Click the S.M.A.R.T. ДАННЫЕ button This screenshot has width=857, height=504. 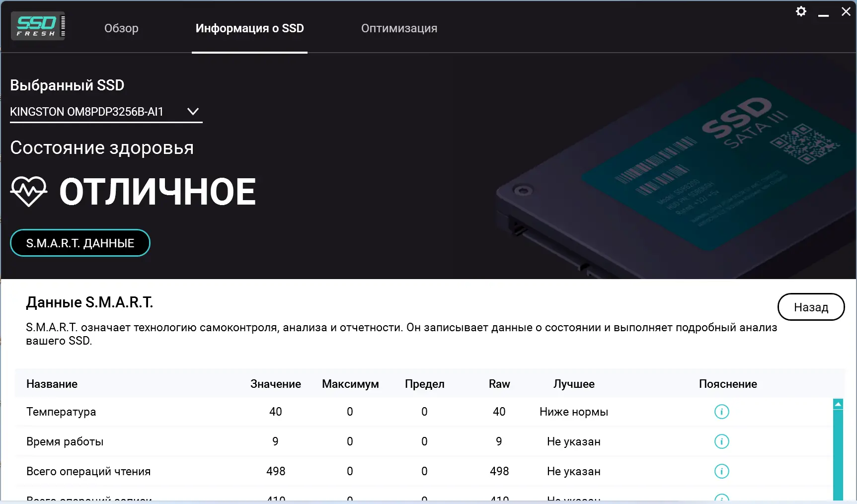coord(80,243)
